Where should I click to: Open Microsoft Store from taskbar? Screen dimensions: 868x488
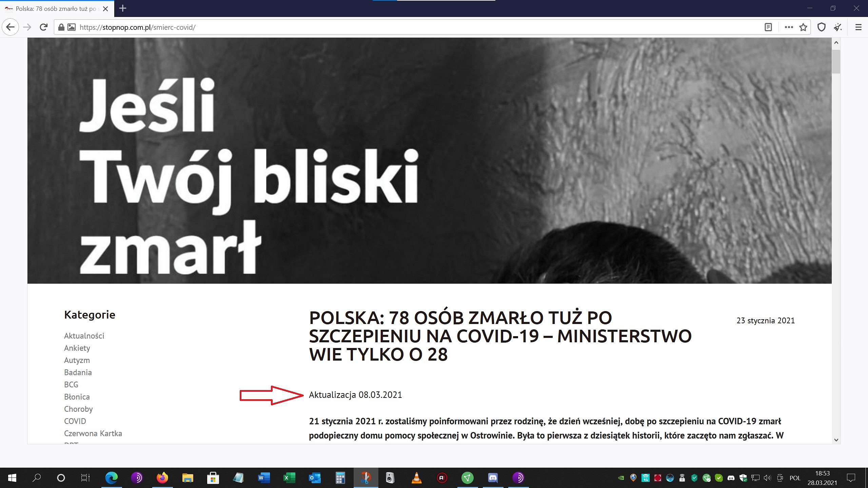click(x=213, y=478)
